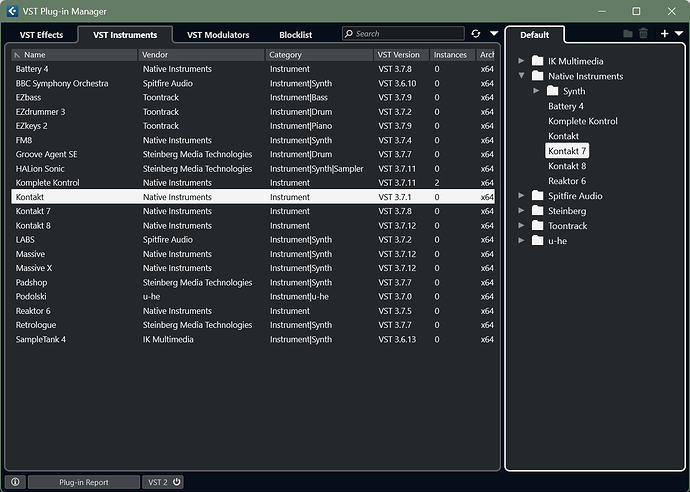Click the refresh plug-in list icon

[x=476, y=34]
